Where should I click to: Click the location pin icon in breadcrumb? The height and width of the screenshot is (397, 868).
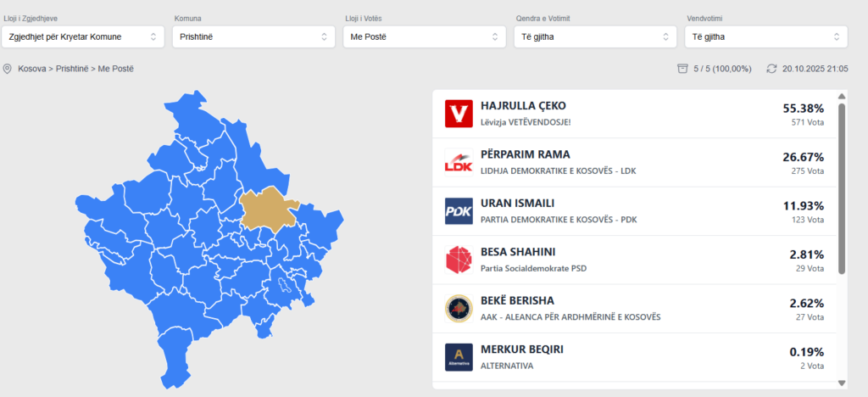(8, 69)
